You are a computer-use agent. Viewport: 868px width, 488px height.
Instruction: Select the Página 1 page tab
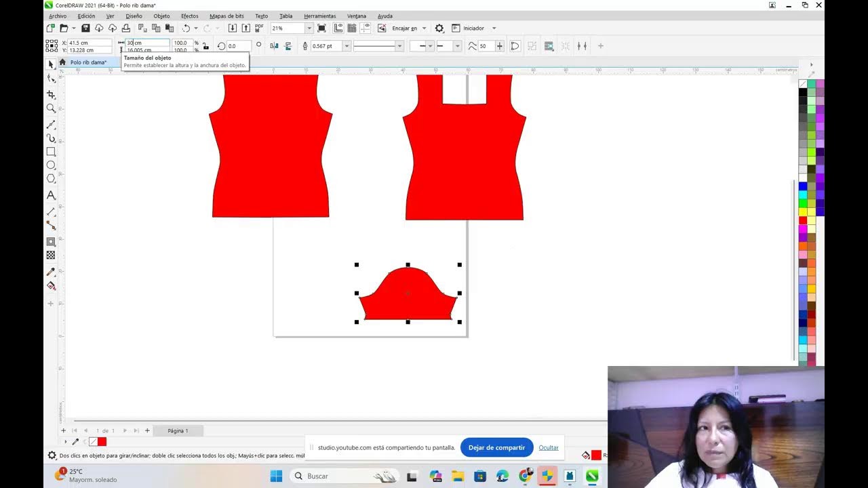pyautogui.click(x=178, y=430)
